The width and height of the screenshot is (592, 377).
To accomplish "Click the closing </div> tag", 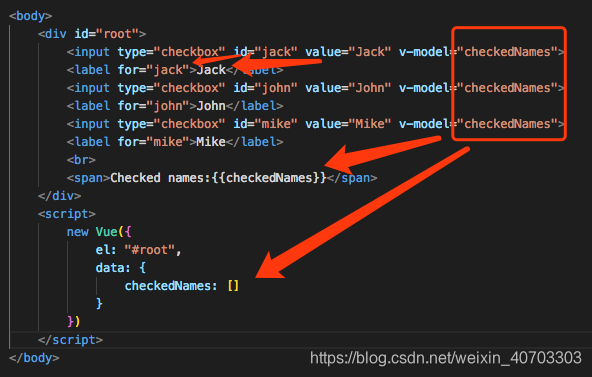I will 59,196.
